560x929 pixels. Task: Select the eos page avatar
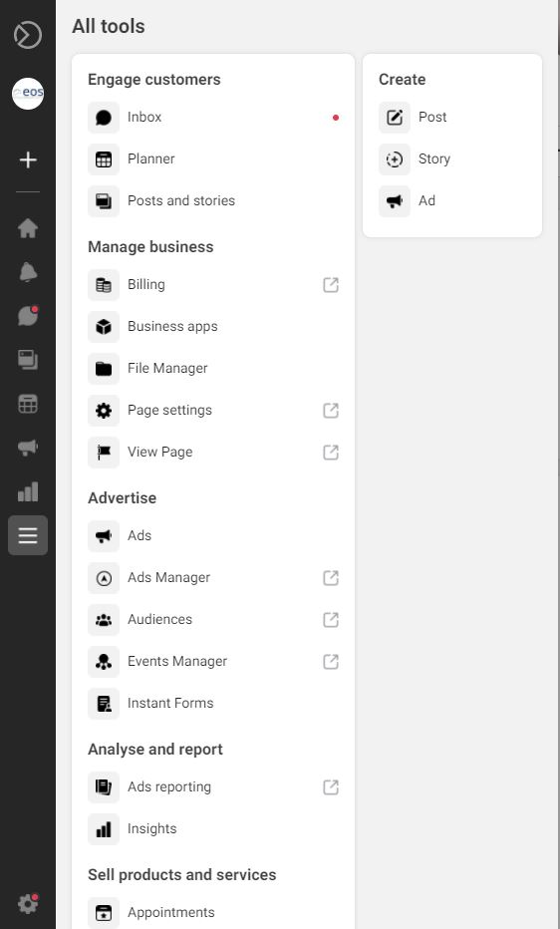point(28,94)
